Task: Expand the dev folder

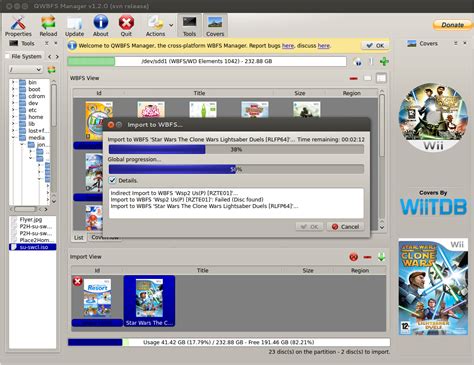Action: click(x=13, y=103)
